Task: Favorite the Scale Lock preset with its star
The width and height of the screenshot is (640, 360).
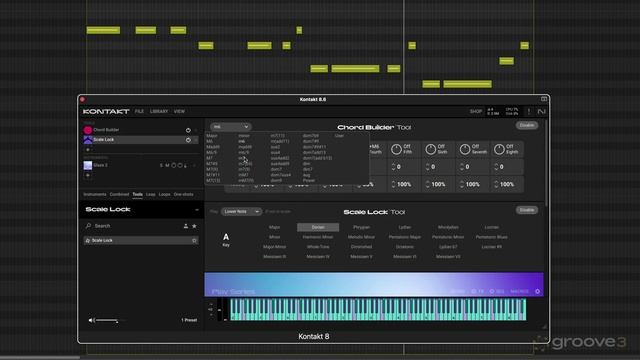Action: tap(194, 241)
